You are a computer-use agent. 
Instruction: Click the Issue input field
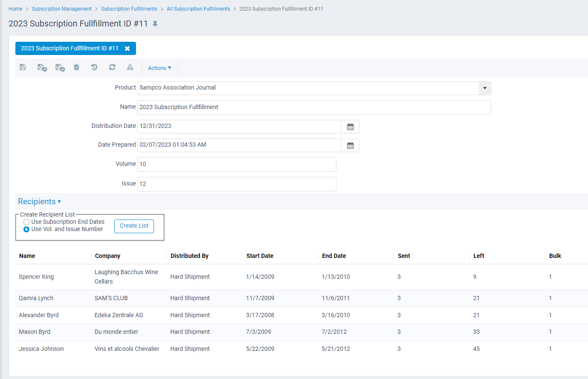coord(237,184)
